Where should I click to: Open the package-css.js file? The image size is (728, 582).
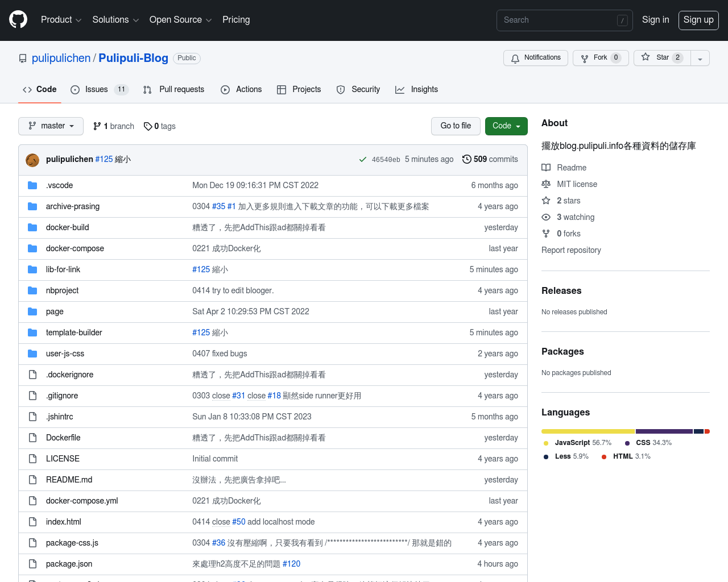pyautogui.click(x=72, y=543)
